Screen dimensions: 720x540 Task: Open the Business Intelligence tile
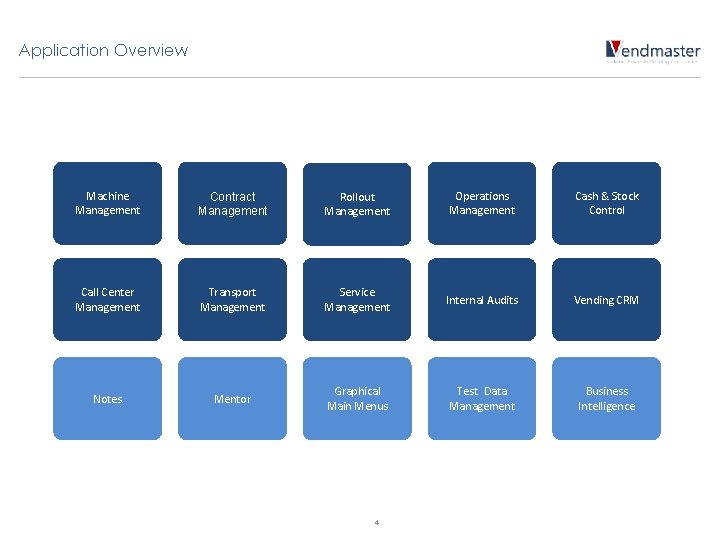(x=607, y=399)
